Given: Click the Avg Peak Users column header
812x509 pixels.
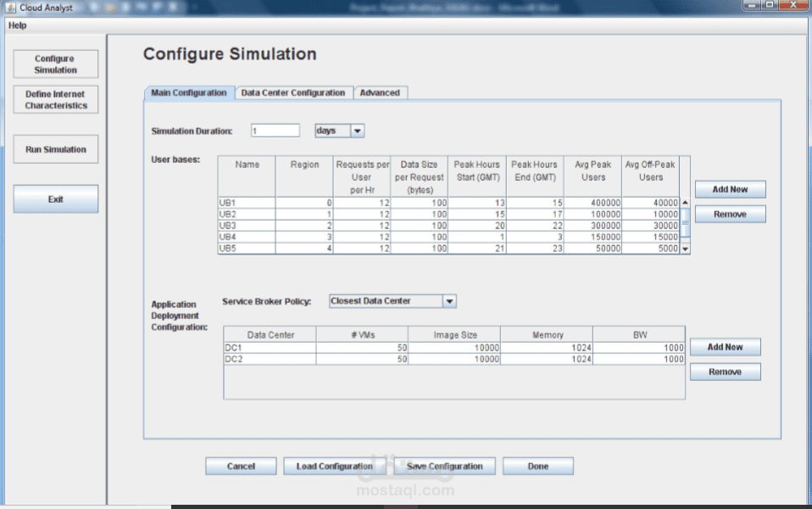Looking at the screenshot, I should click(x=593, y=176).
